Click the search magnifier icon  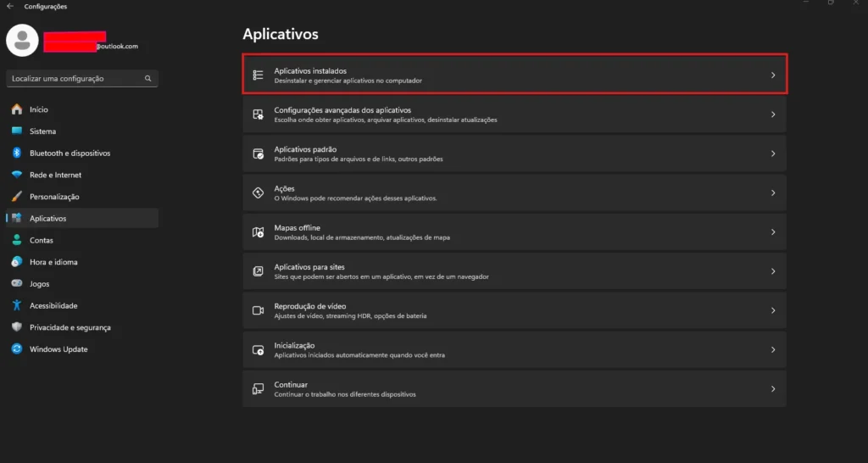[147, 79]
